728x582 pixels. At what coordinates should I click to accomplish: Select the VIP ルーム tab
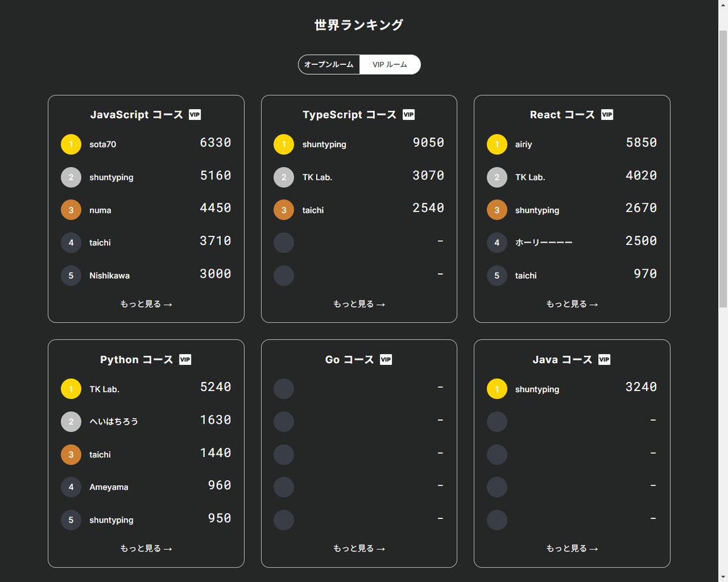tap(389, 64)
